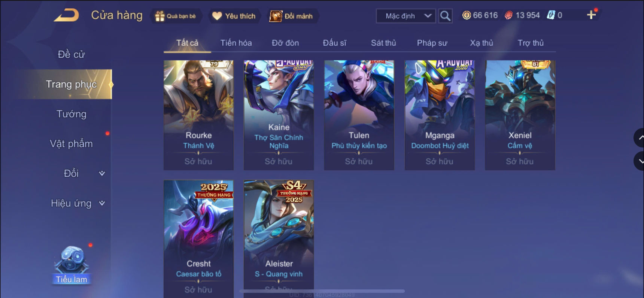
Task: Switch to the Pháp sư tab
Action: coord(432,43)
